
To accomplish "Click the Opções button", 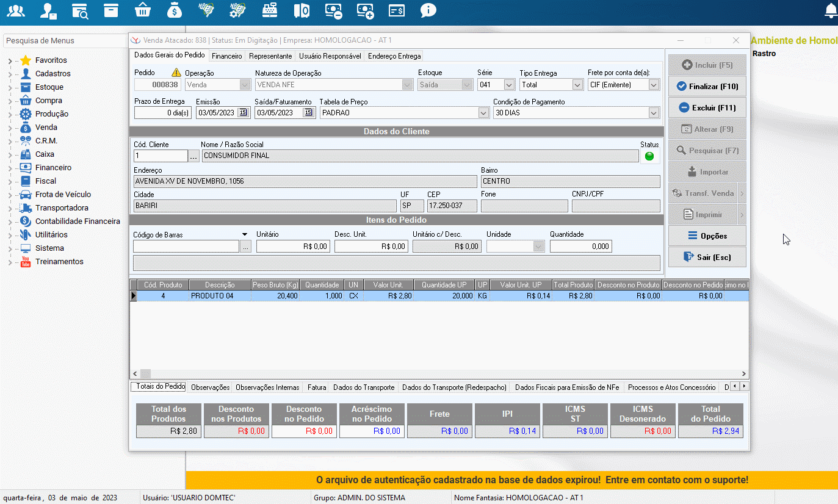I will 707,236.
